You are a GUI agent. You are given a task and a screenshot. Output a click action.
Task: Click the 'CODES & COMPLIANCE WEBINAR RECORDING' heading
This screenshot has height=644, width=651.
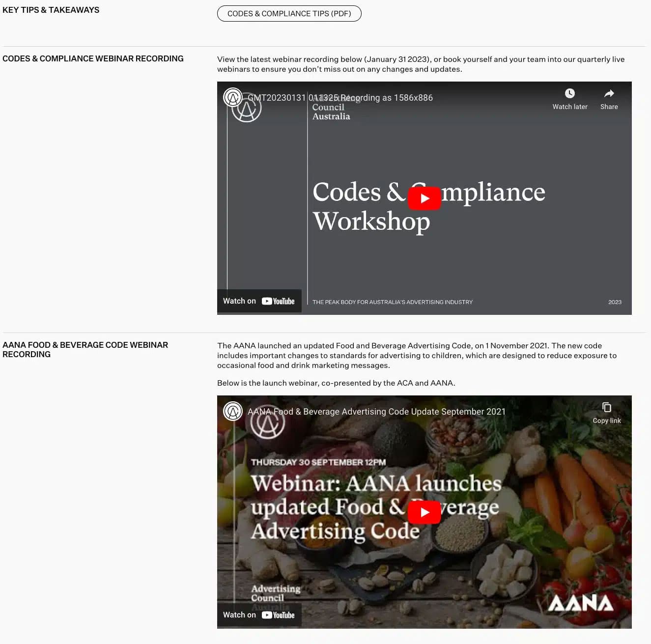93,58
